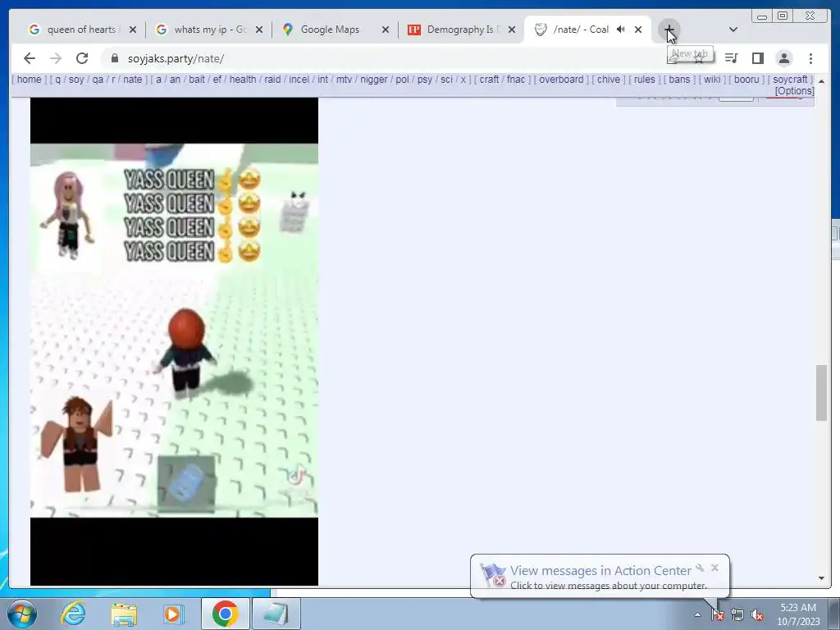Click the Chrome taskbar button
This screenshot has height=630, width=840.
(x=225, y=614)
